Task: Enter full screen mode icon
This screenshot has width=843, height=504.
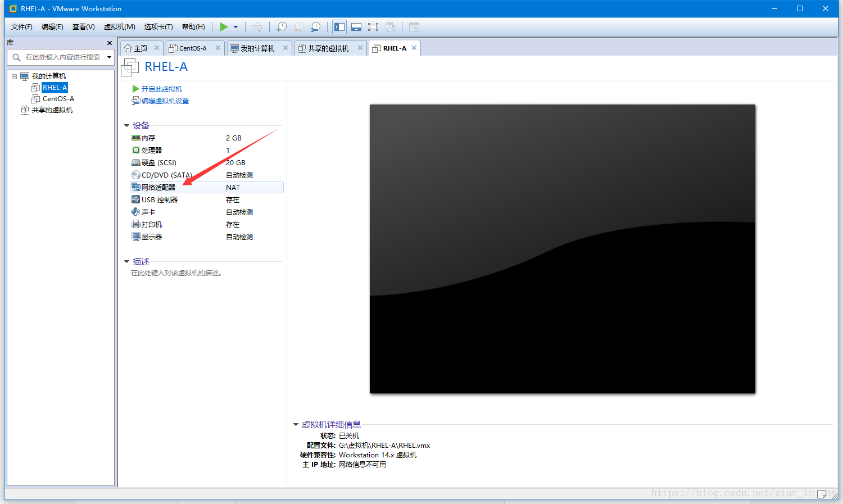Action: click(373, 27)
